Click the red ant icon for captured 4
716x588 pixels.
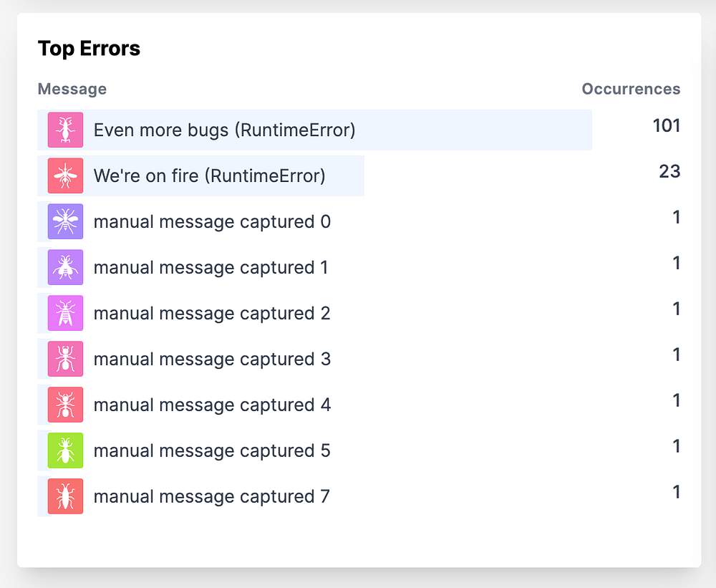[x=65, y=405]
